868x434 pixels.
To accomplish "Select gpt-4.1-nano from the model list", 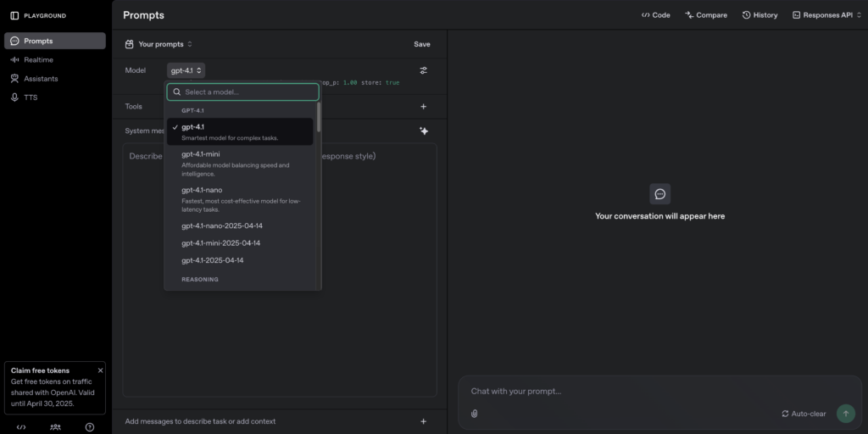I will [240, 199].
